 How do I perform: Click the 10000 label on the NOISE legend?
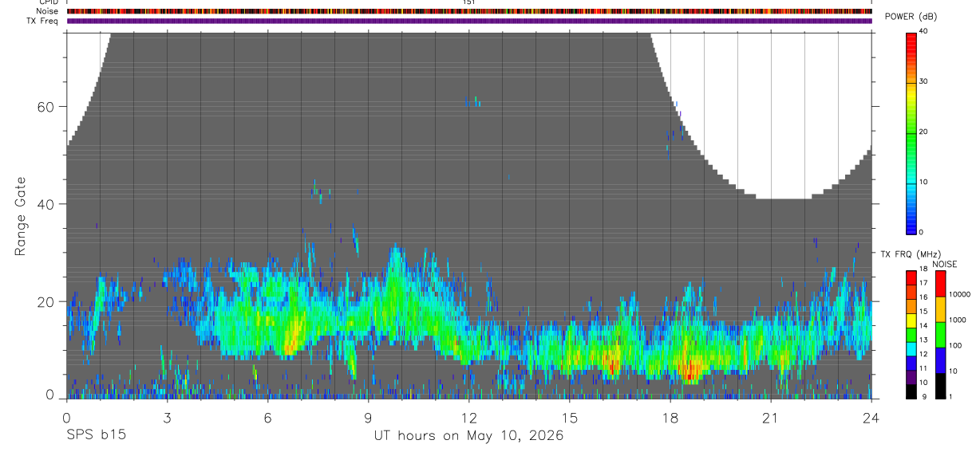(959, 294)
